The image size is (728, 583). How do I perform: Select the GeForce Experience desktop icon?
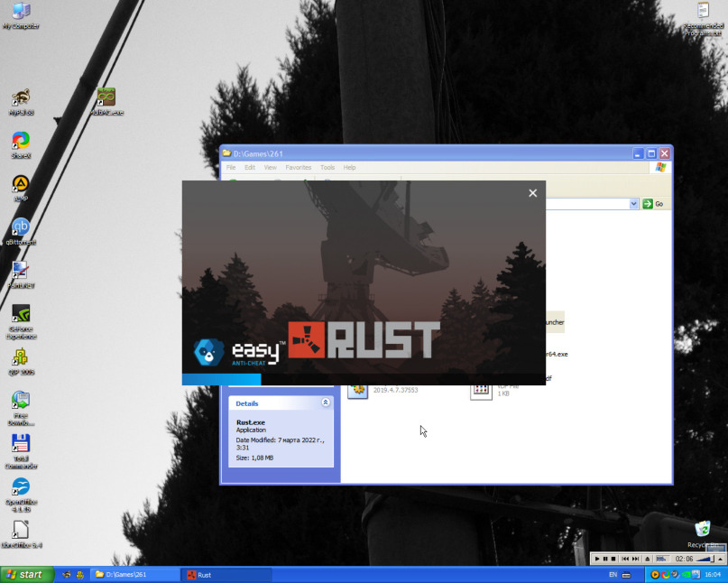coord(21,321)
